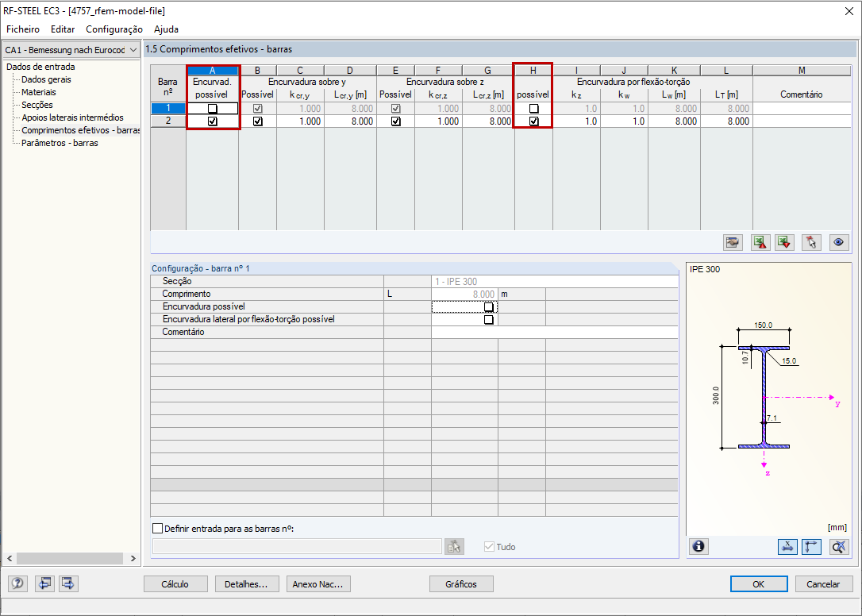Click the navigator horizontal scrollbar thumb
The image size is (862, 616).
(70, 558)
